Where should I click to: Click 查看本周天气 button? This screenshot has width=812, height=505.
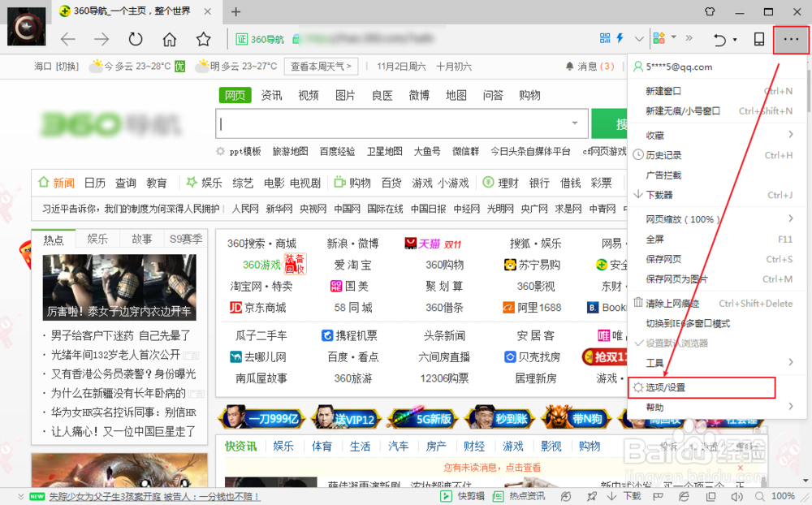(321, 67)
